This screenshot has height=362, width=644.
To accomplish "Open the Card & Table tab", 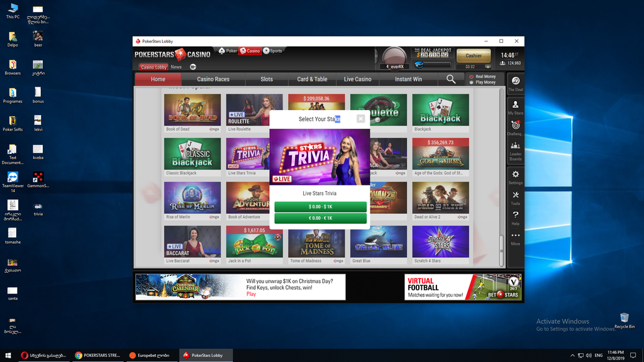I will point(312,79).
